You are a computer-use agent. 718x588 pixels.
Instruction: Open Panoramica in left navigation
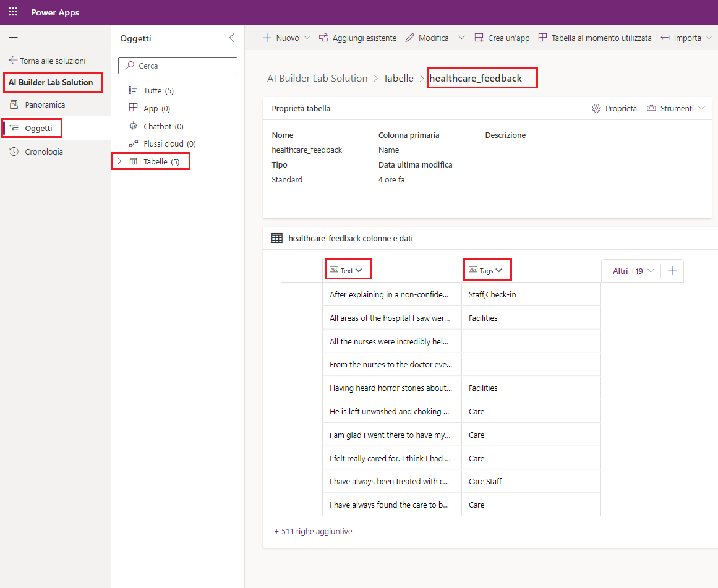coord(45,105)
